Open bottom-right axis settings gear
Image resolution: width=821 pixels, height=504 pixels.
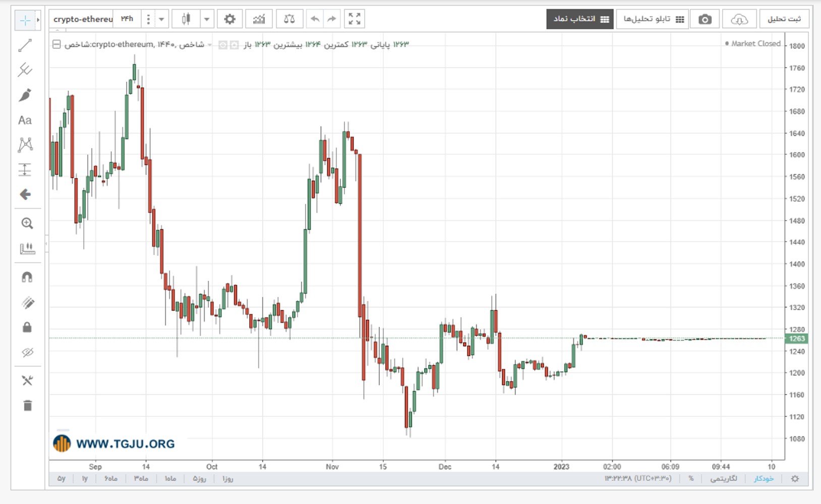click(x=795, y=479)
